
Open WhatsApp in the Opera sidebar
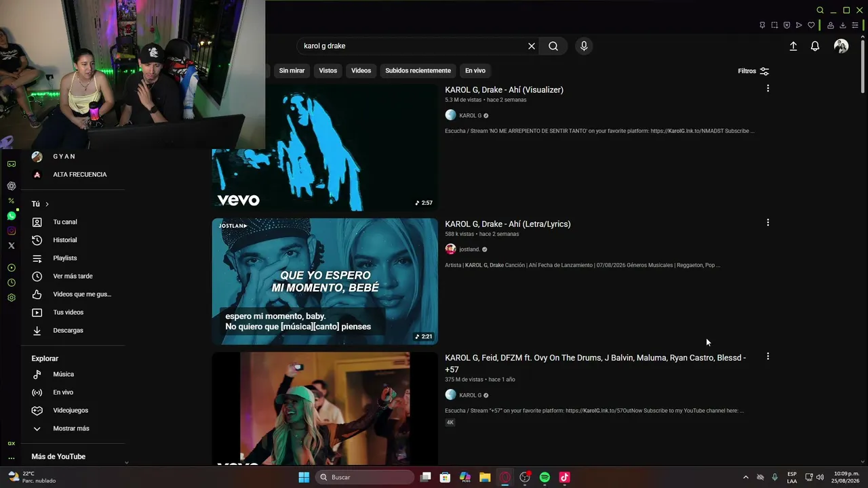(11, 216)
